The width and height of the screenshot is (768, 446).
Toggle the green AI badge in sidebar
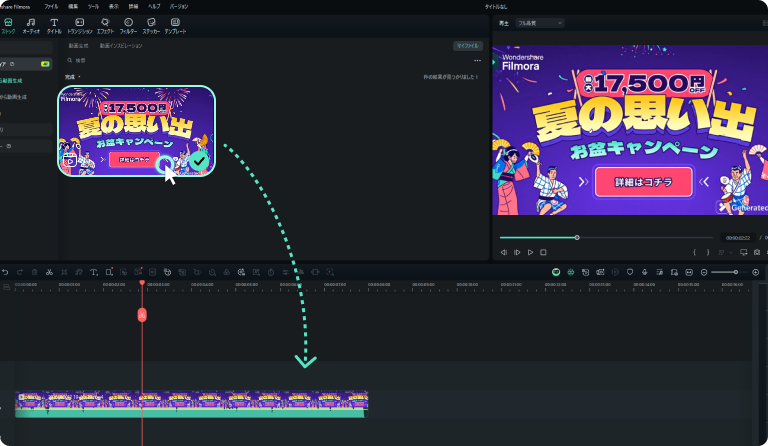click(x=45, y=64)
